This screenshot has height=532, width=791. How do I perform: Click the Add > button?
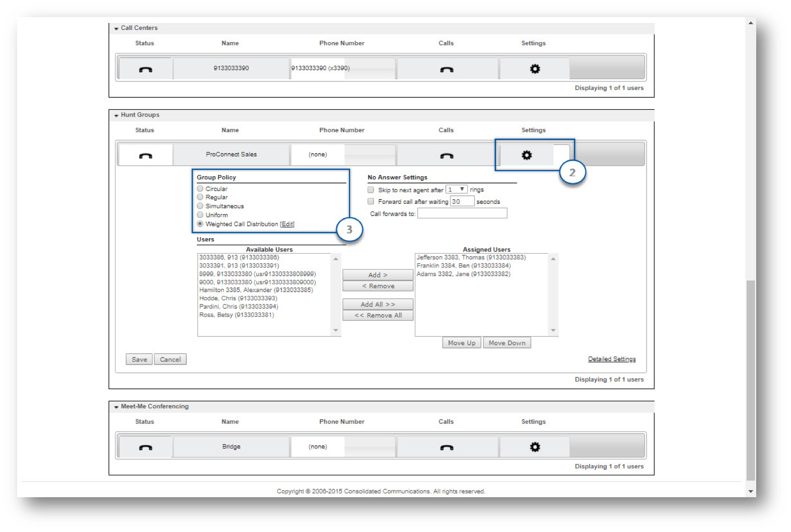click(378, 275)
